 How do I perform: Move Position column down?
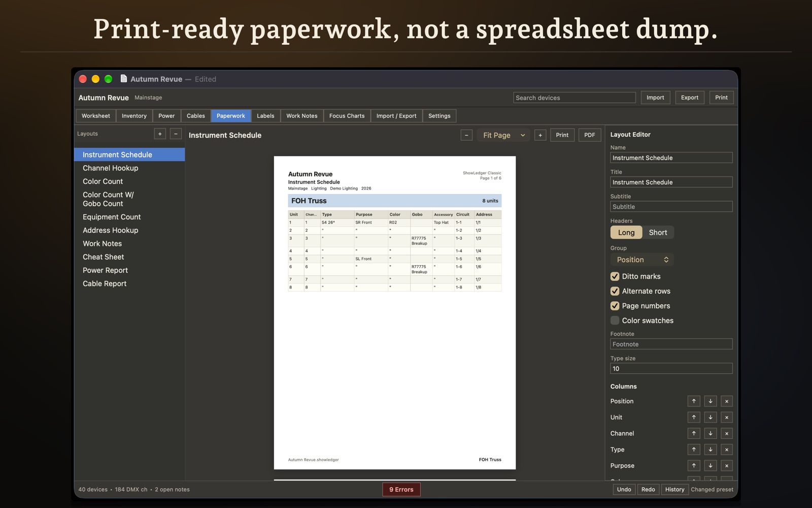tap(710, 401)
